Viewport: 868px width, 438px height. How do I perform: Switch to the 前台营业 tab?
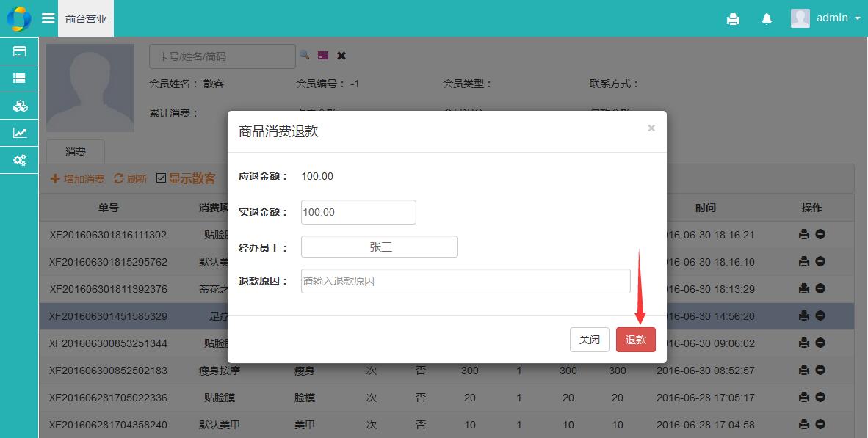[x=86, y=19]
